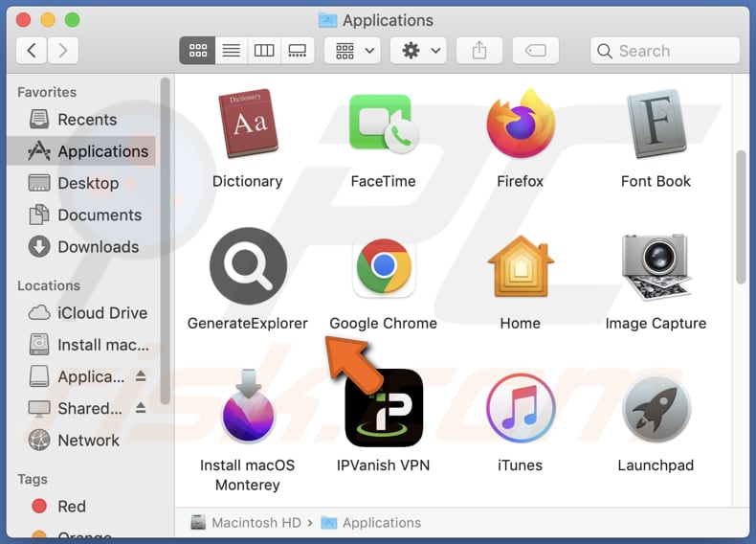Click the Install macOS Monterey name label

coord(247,474)
